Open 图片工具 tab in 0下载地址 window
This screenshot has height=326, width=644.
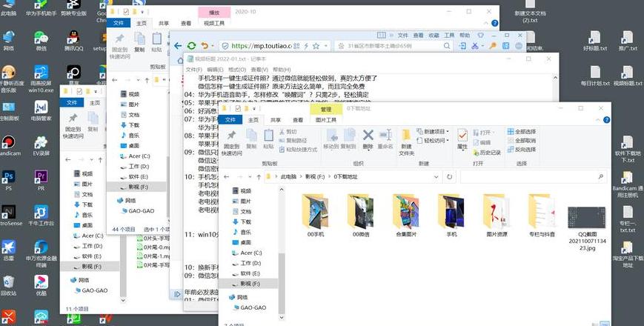tap(325, 120)
